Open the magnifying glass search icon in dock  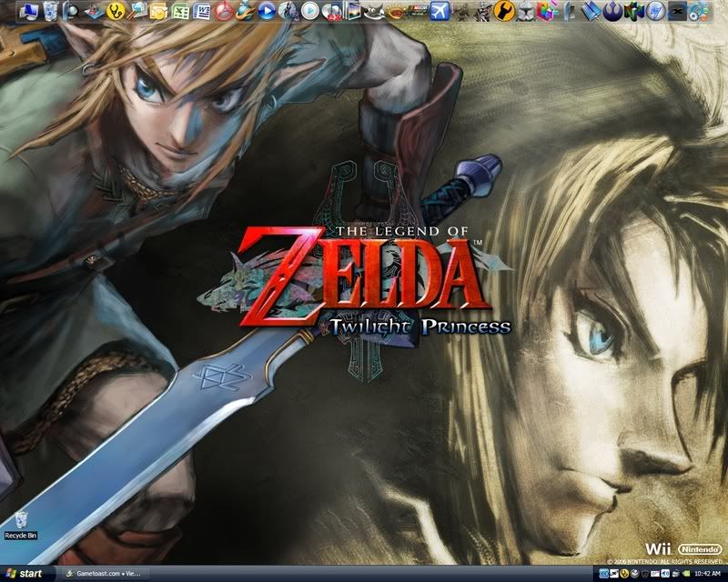coord(137,11)
